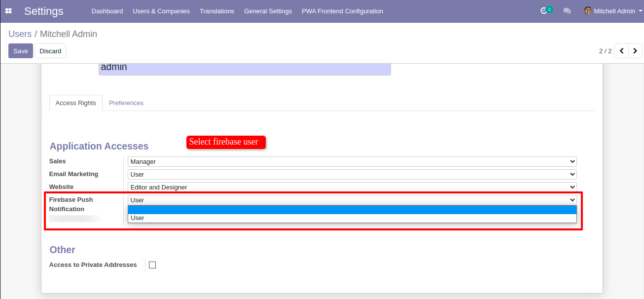
Task: Click Mitchell Admin breadcrumb text
Action: tap(69, 34)
